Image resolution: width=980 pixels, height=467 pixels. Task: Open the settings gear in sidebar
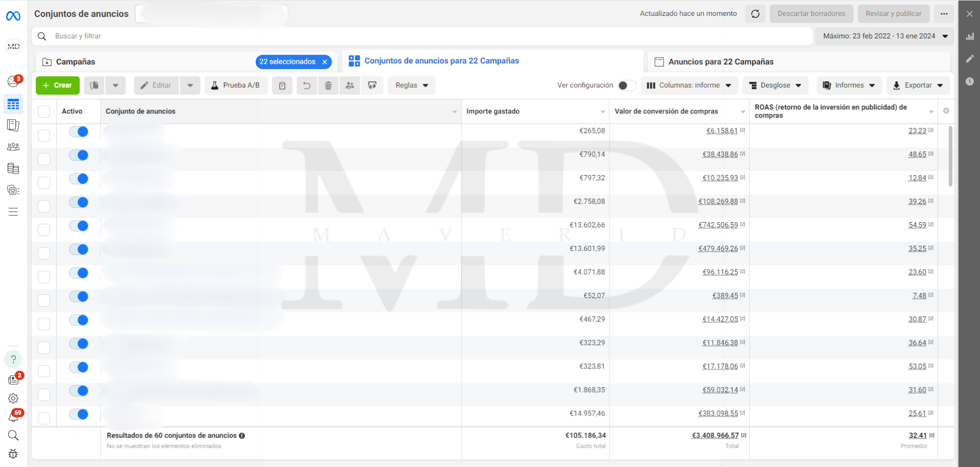pos(13,399)
